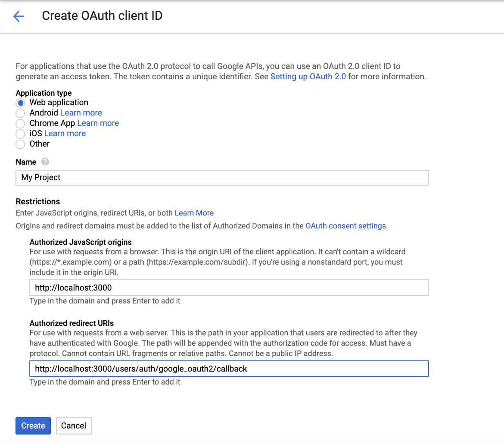This screenshot has height=444, width=504.
Task: Select the Android application type
Action: (x=20, y=113)
